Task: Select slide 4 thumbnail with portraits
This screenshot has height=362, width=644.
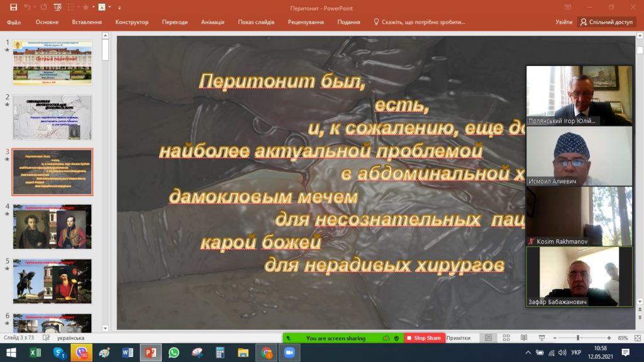Action: coord(53,227)
